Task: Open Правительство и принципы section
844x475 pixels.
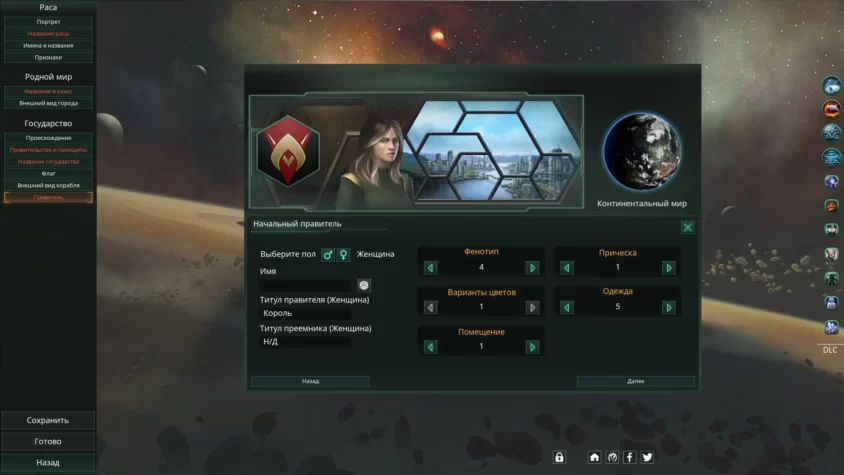Action: [x=48, y=150]
